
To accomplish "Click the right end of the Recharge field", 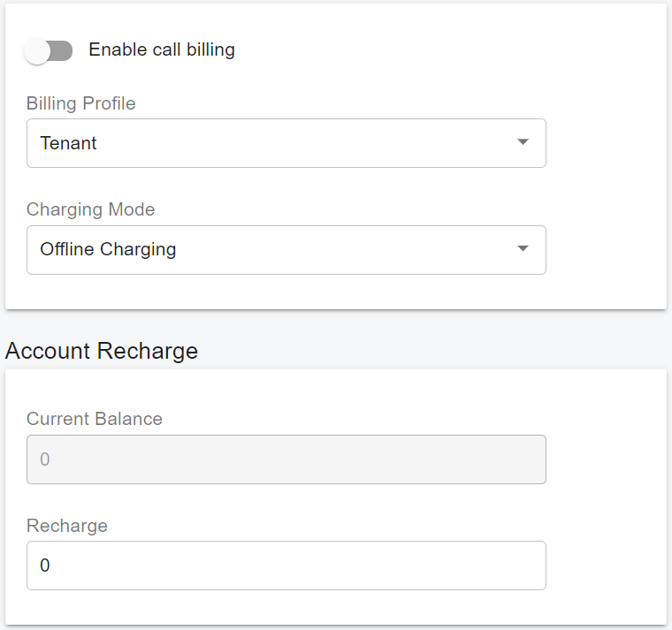I will 531,565.
